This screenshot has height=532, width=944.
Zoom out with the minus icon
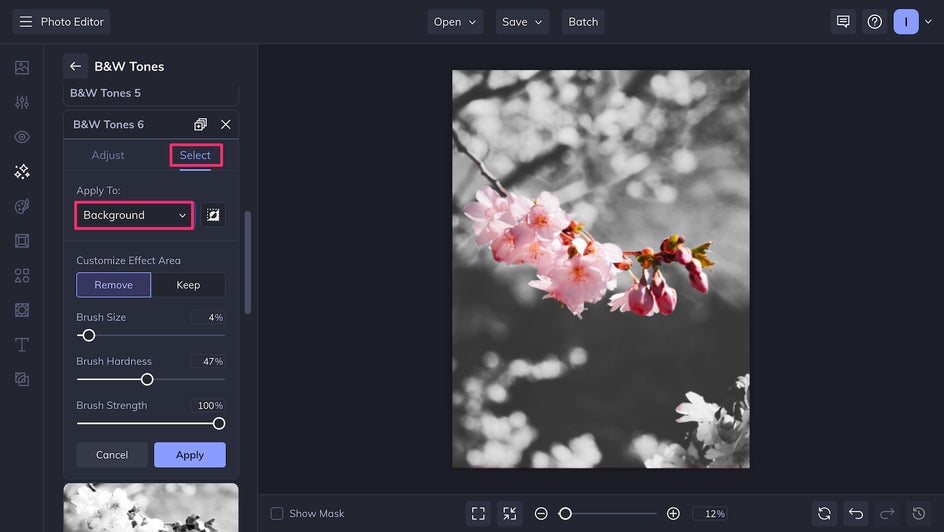pyautogui.click(x=541, y=513)
